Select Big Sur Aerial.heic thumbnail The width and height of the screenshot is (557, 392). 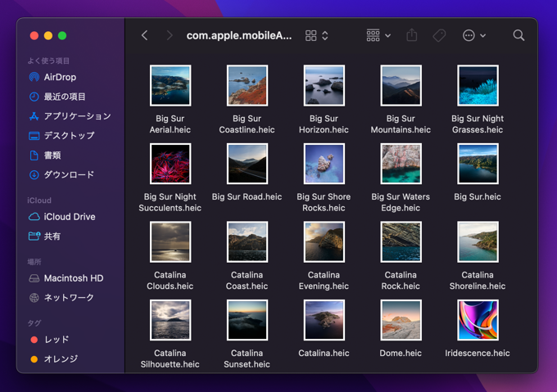point(170,85)
